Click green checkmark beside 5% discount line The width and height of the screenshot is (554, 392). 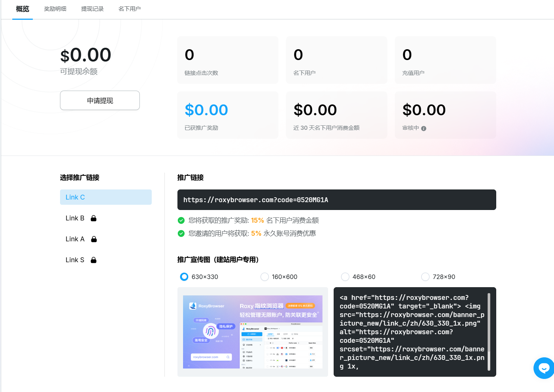(181, 233)
